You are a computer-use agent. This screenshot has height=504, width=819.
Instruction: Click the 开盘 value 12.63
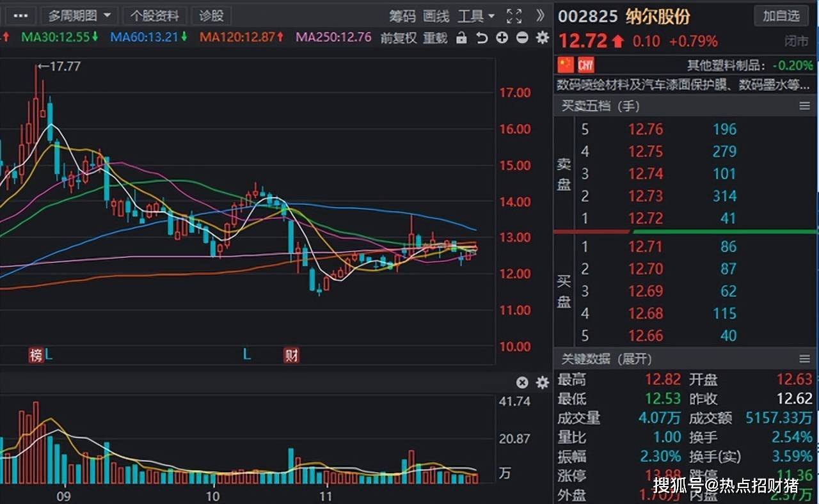pyautogui.click(x=794, y=380)
